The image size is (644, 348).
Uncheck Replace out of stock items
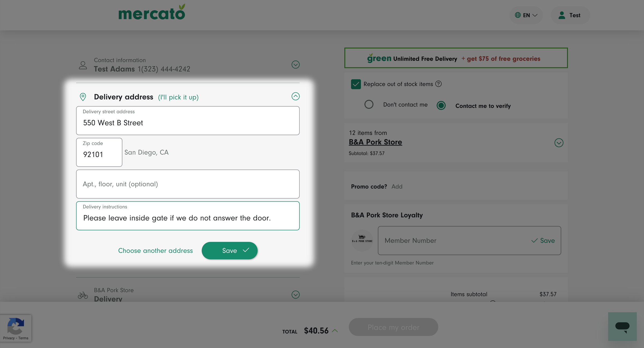[x=356, y=84]
